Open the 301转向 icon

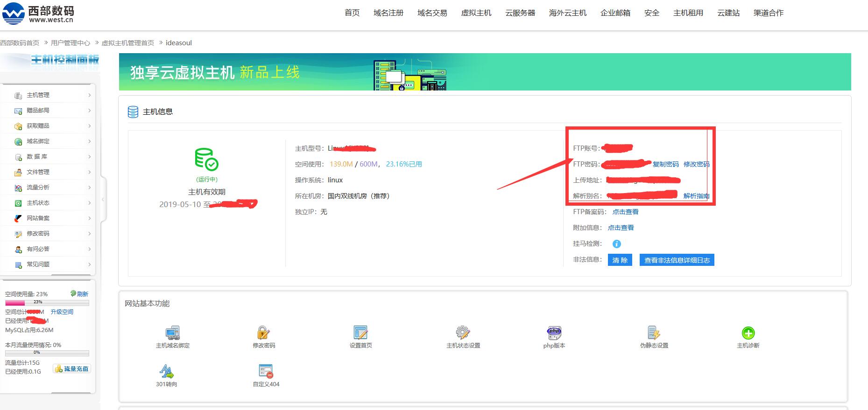(x=166, y=371)
